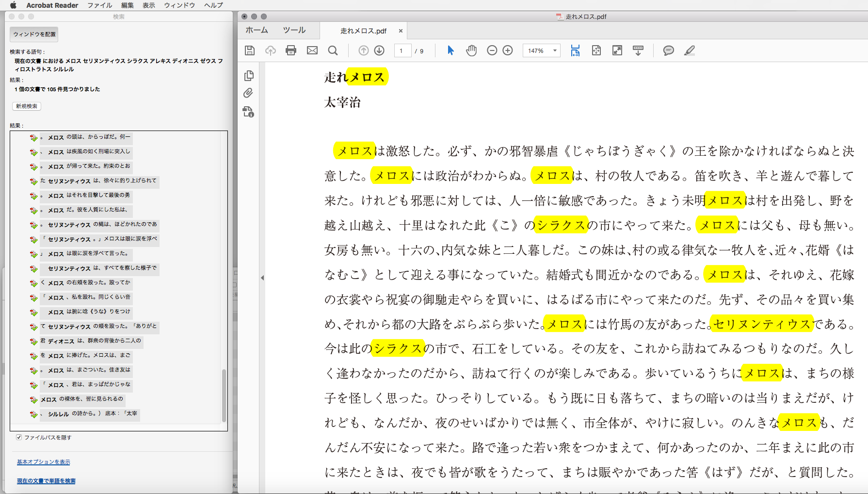Collapse the left navigation pane arrow
Viewport: 868px width, 494px height.
click(262, 278)
